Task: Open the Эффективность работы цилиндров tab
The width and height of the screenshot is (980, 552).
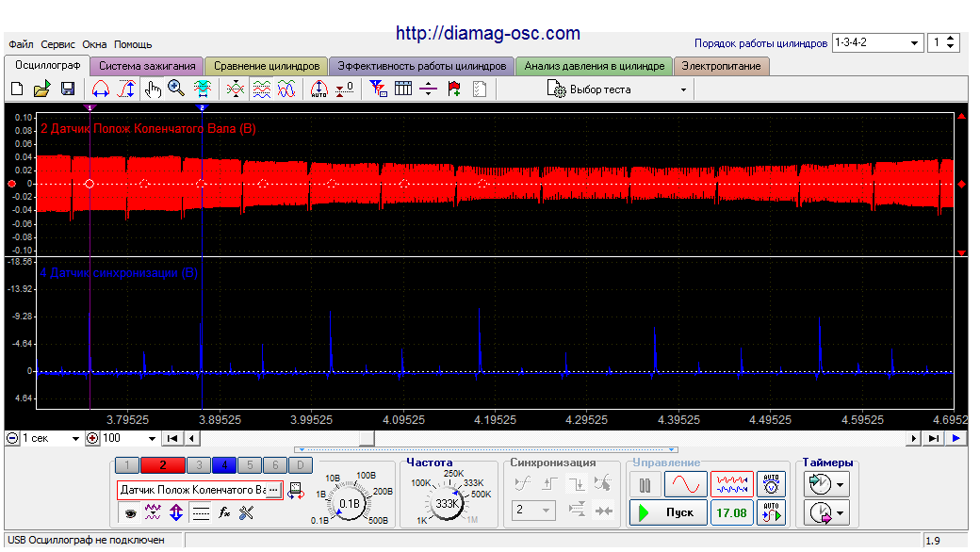Action: pyautogui.click(x=422, y=66)
